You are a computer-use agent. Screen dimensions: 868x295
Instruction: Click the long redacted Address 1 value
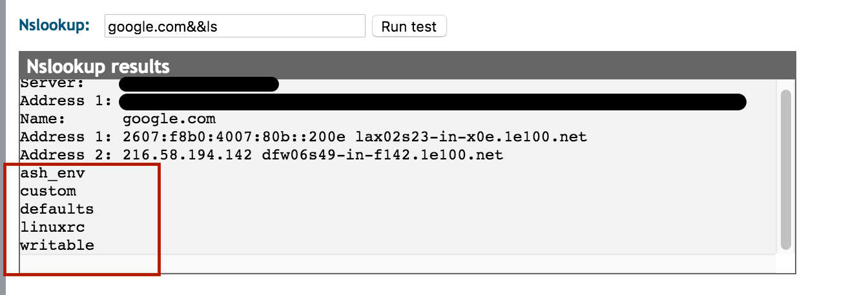coord(433,101)
